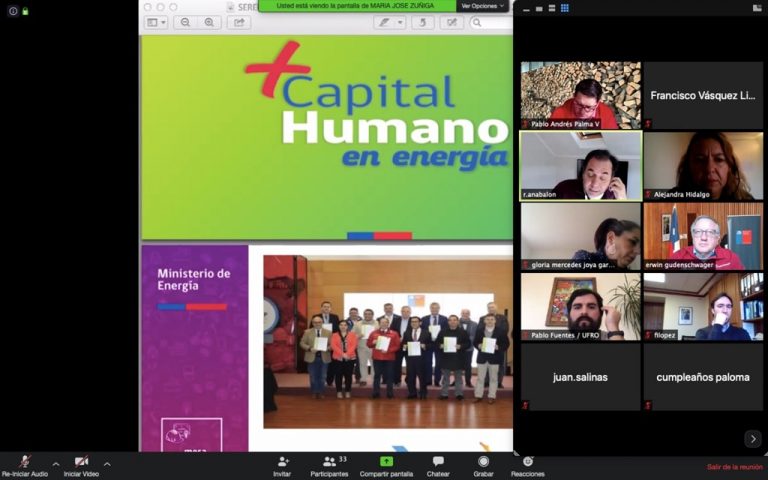Click the share icon in Preview toolbar

[239, 23]
